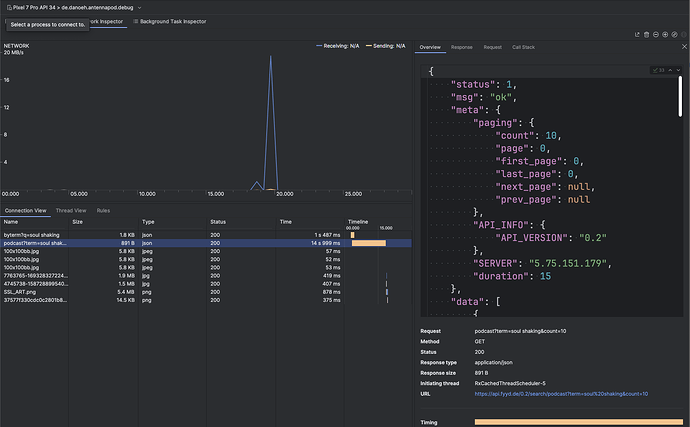Screen dimensions: 690x427
Task: Switch to the Response tab
Action: tap(462, 47)
